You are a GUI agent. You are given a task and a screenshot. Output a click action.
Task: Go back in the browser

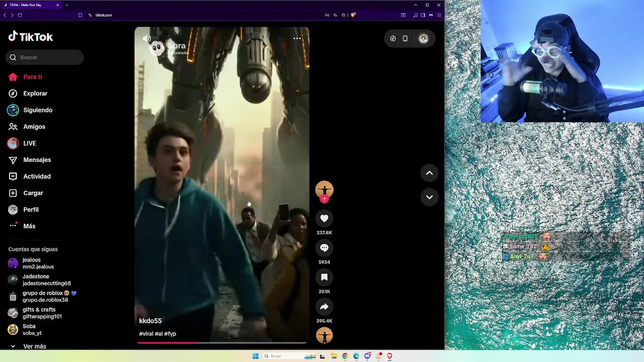[5, 15]
